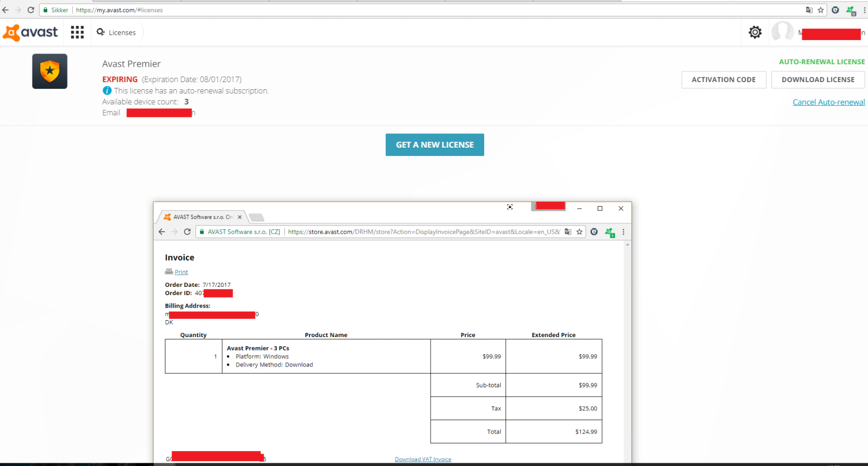Minimize the invoice window

tap(579, 209)
